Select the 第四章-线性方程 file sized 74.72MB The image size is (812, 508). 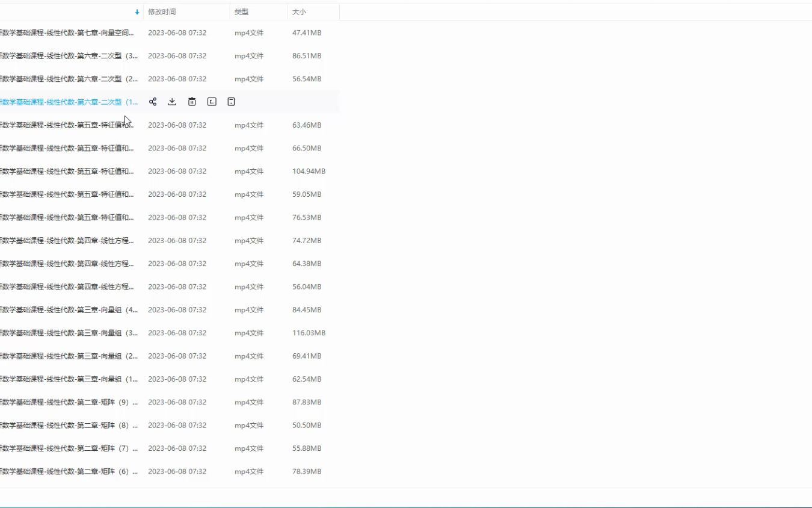(67, 241)
